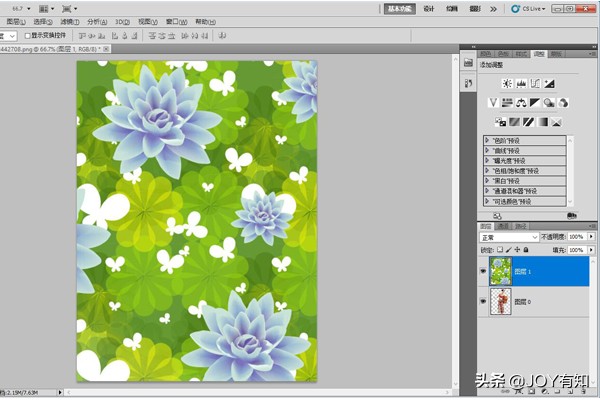Add a Photo Filter adjustment
This screenshot has width=600, height=400.
coord(549,103)
